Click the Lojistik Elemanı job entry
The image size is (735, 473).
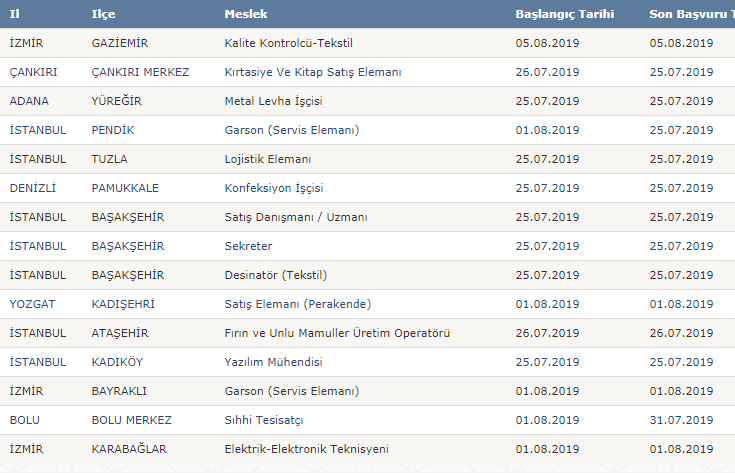point(268,159)
